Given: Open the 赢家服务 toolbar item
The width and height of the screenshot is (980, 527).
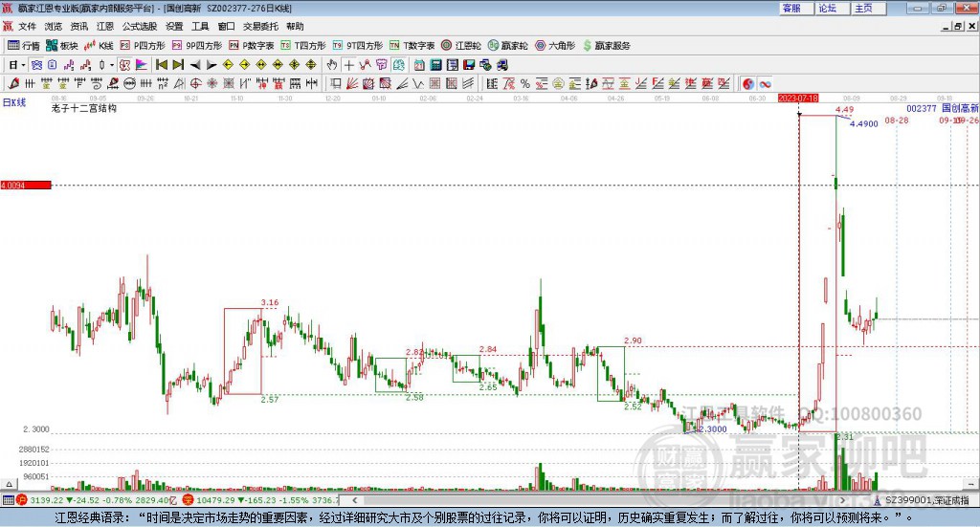Looking at the screenshot, I should [x=606, y=45].
